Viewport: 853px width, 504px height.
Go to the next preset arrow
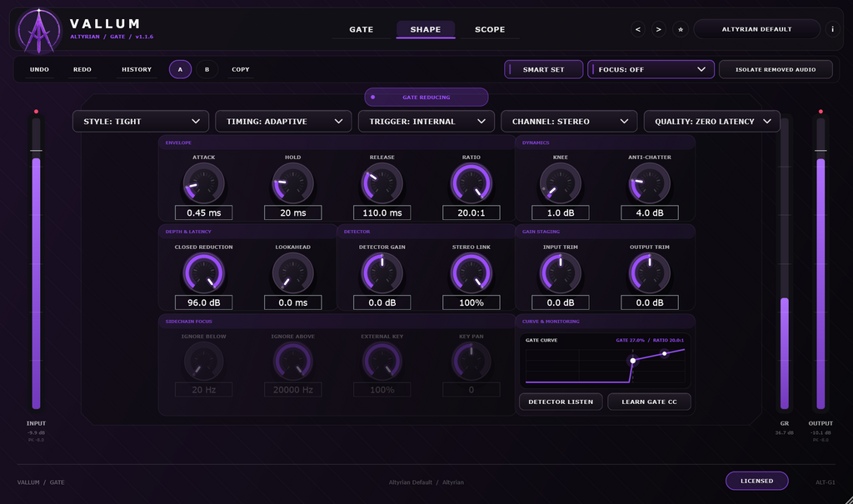point(659,29)
